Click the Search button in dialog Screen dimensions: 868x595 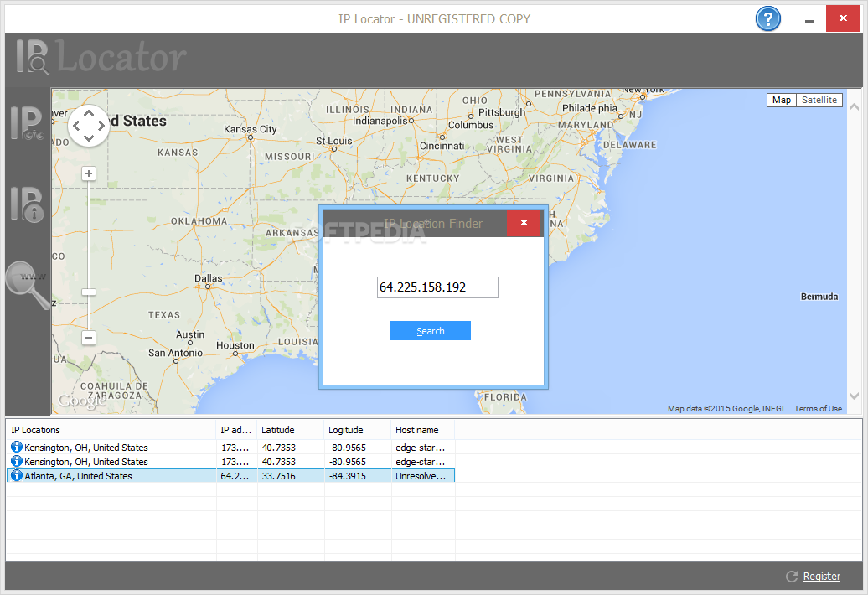click(430, 331)
